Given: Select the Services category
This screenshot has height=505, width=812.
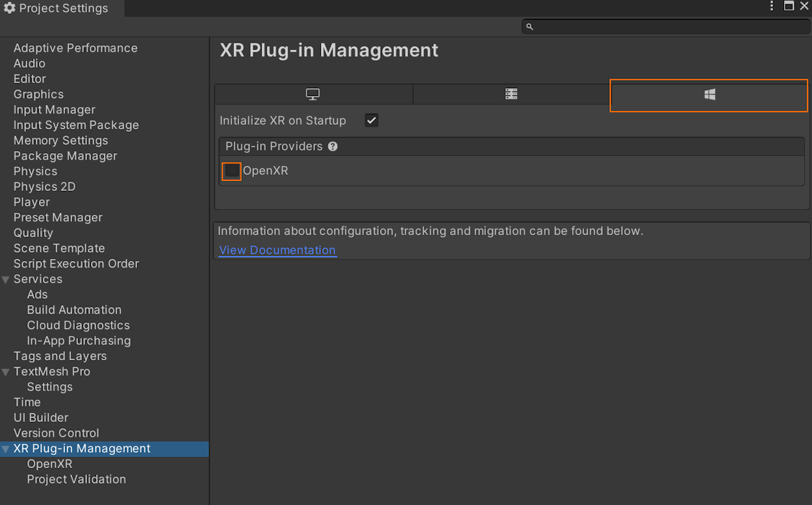Looking at the screenshot, I should pyautogui.click(x=38, y=279).
